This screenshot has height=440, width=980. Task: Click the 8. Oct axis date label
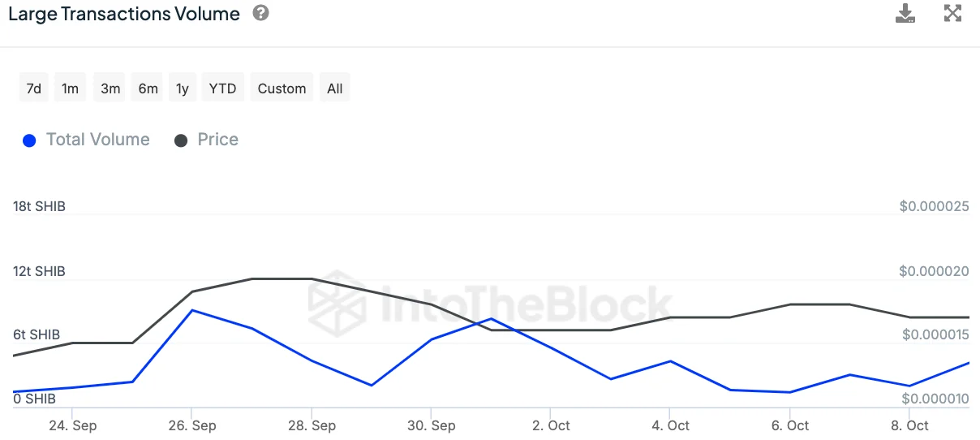908,425
